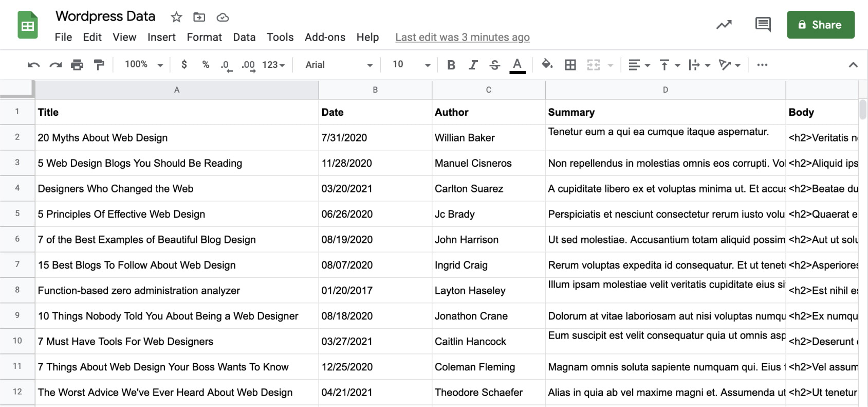Select row 5 header
Image resolution: width=868 pixels, height=407 pixels.
point(17,214)
